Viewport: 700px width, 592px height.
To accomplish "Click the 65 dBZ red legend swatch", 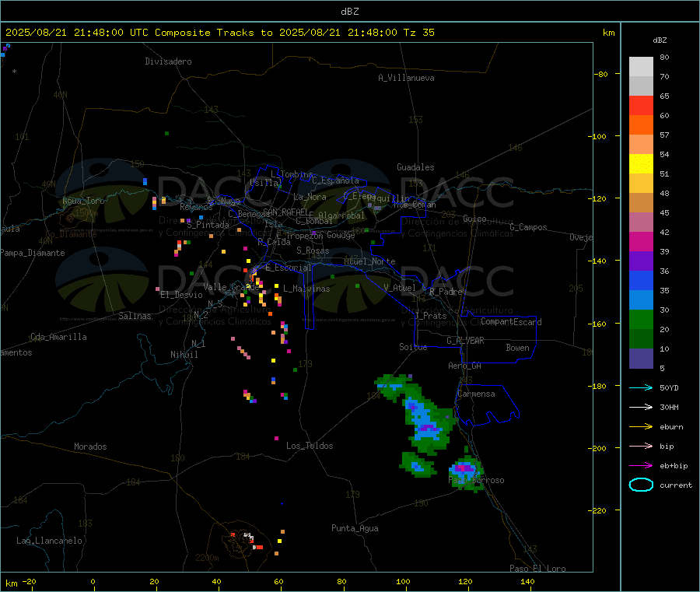I will (641, 105).
